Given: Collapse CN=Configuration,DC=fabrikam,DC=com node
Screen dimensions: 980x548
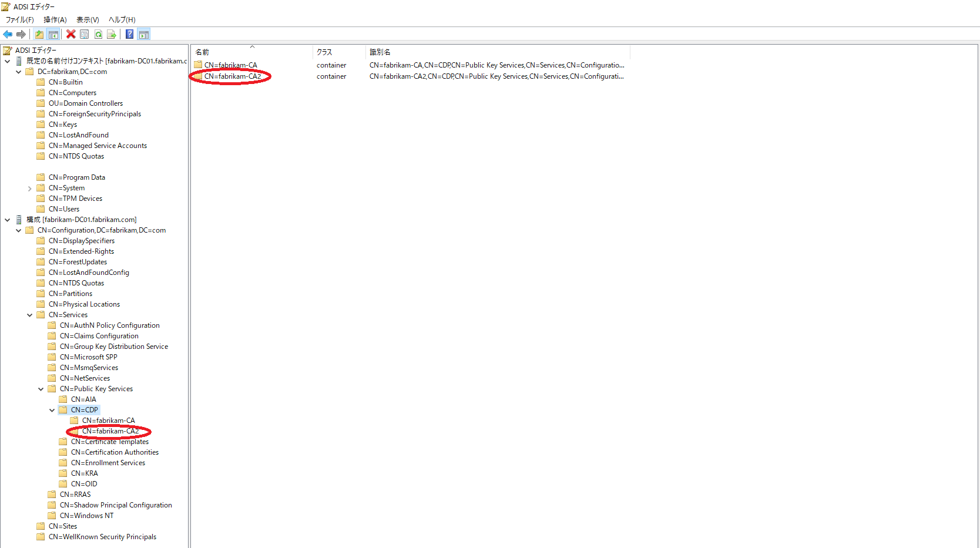Looking at the screenshot, I should (18, 230).
